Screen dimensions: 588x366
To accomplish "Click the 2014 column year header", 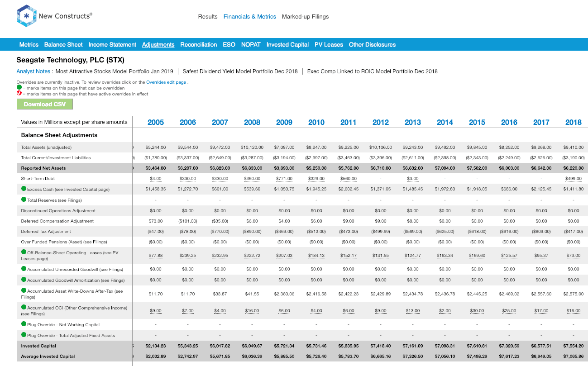I will (445, 122).
